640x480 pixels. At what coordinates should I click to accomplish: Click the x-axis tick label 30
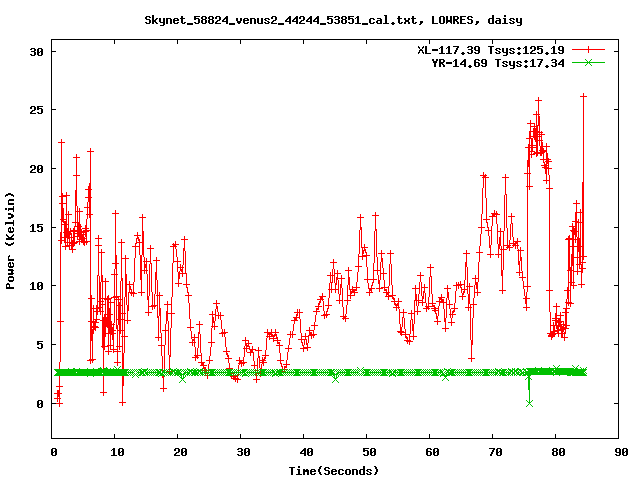coord(244,452)
